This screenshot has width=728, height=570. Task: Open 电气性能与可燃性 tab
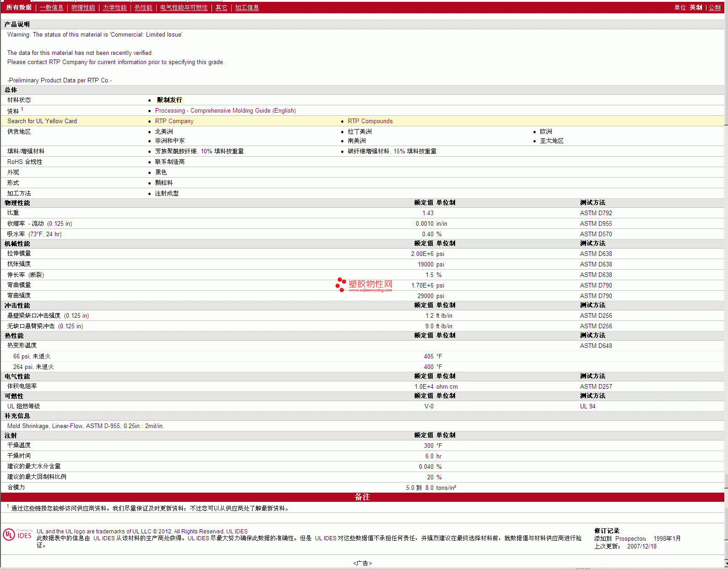[x=184, y=8]
